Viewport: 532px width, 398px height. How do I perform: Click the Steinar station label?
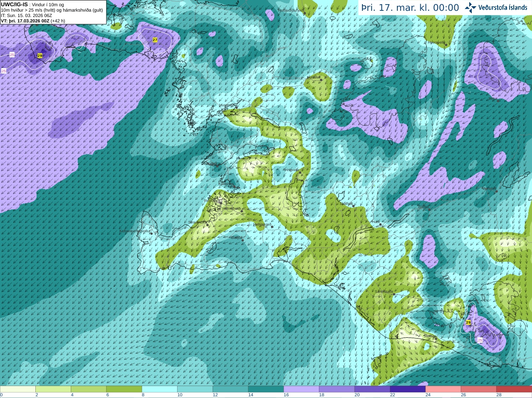pyautogui.click(x=429, y=336)
